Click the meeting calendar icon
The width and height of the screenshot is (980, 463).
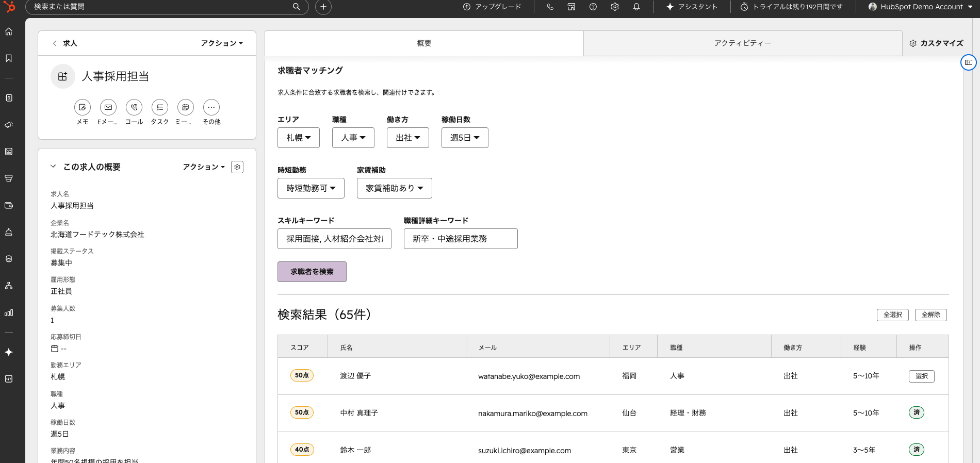click(186, 107)
